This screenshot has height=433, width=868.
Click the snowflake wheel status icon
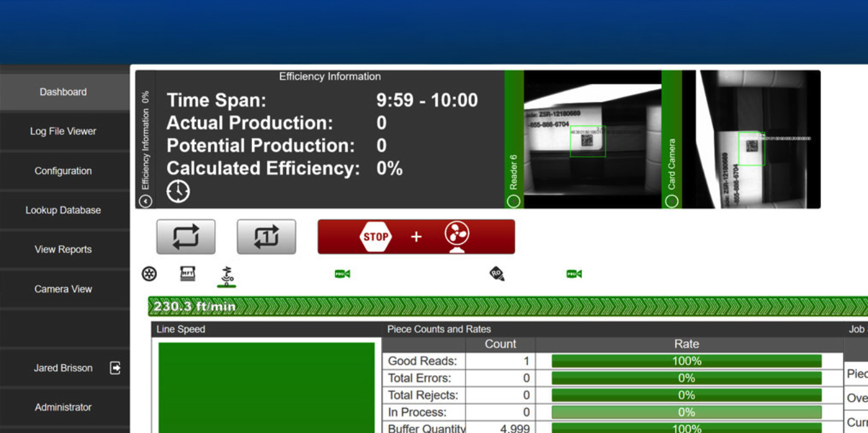coord(149,274)
